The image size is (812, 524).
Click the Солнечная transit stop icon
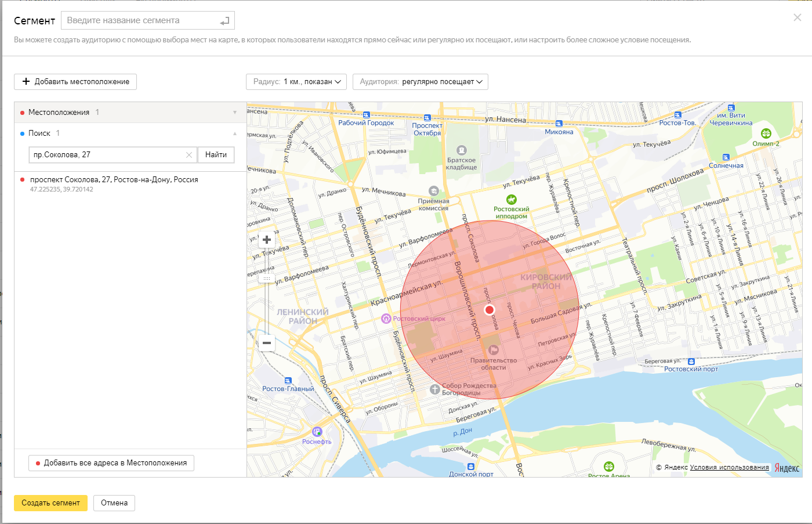726,157
